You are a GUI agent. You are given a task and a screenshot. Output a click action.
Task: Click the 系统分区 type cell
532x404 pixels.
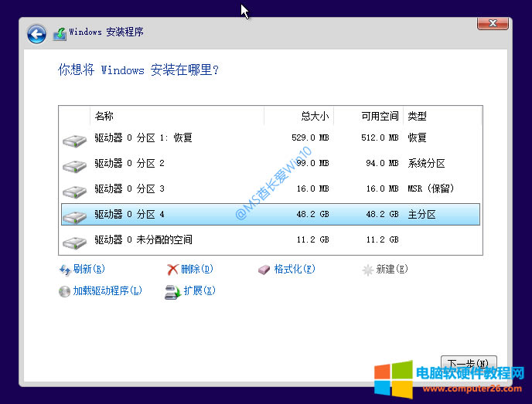[x=426, y=163]
